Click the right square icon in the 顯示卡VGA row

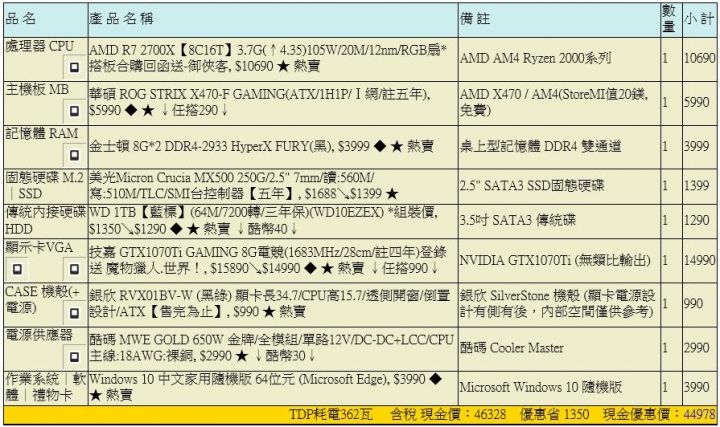coord(74,269)
